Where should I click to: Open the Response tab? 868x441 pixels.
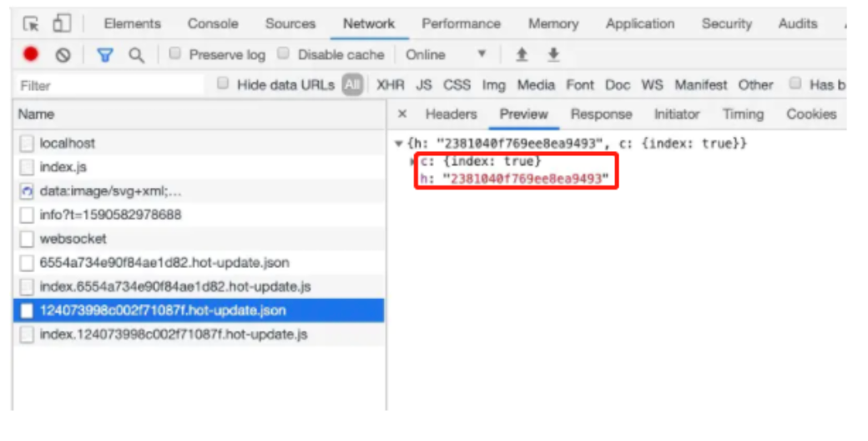point(601,114)
